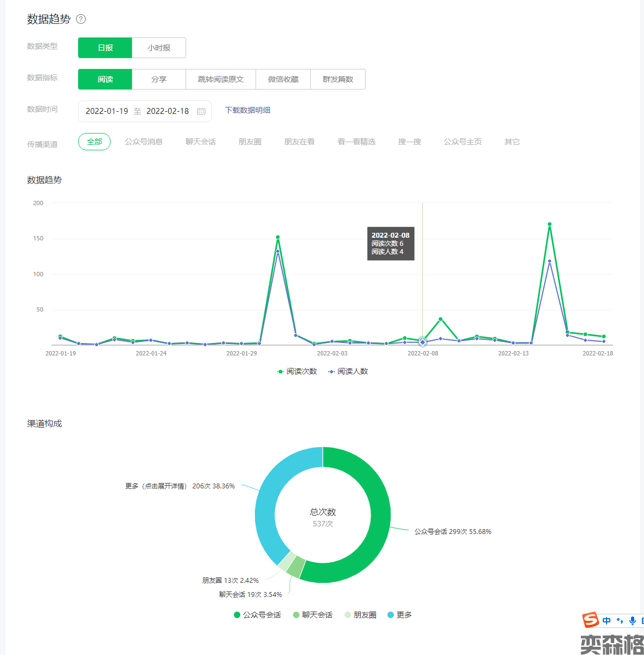Open the date range picker 2022-01-19 至 2022-02-18
644x655 pixels.
[137, 111]
